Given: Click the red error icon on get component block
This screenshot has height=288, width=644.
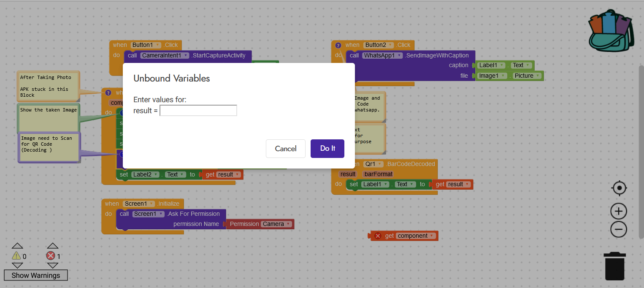Looking at the screenshot, I should 378,236.
